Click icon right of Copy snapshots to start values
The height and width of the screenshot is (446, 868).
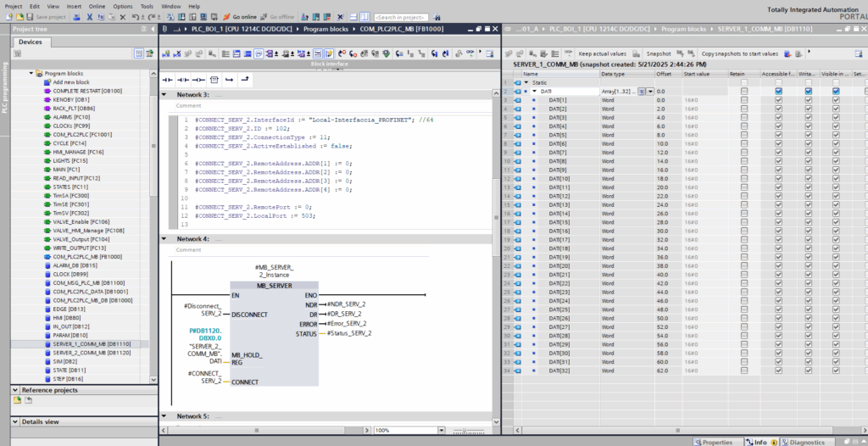[x=787, y=53]
